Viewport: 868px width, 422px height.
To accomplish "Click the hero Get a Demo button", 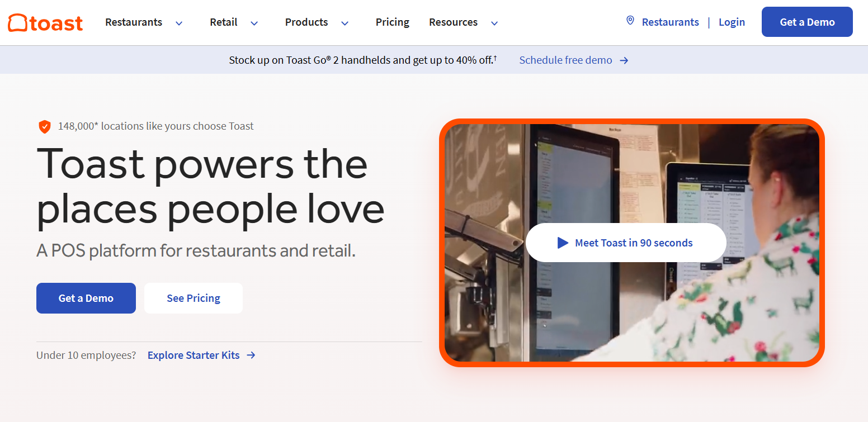I will click(x=86, y=298).
